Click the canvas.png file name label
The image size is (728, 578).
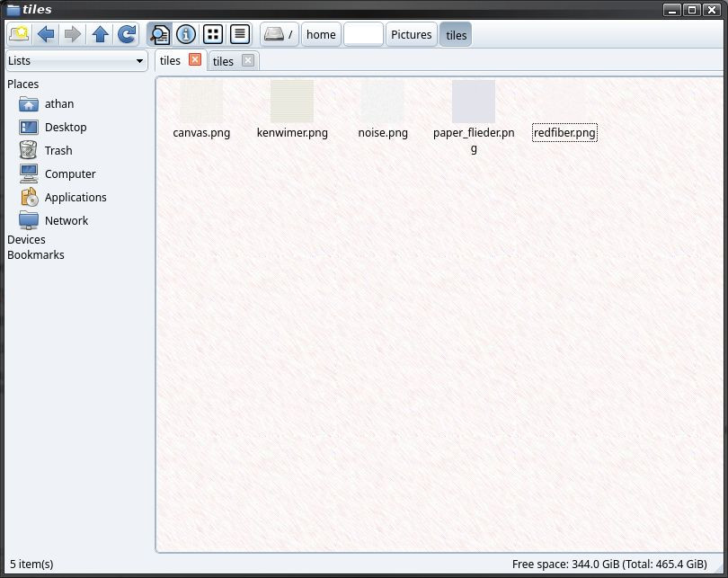point(201,133)
